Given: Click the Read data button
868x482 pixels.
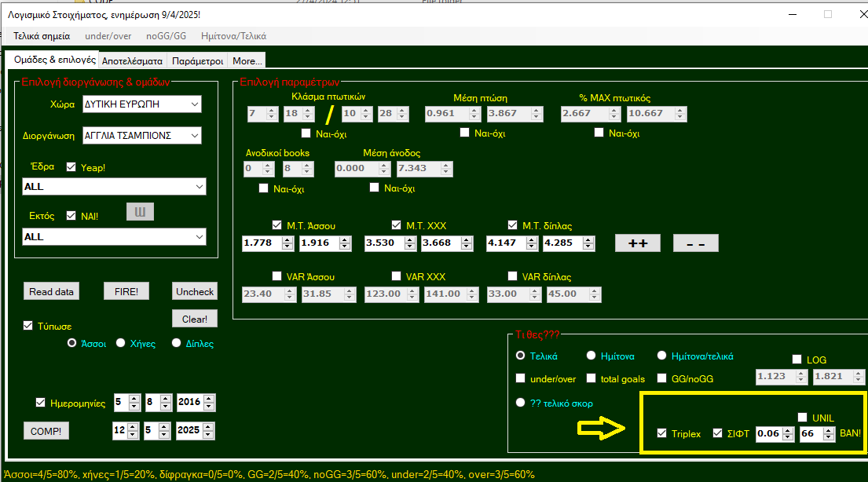Looking at the screenshot, I should point(52,291).
